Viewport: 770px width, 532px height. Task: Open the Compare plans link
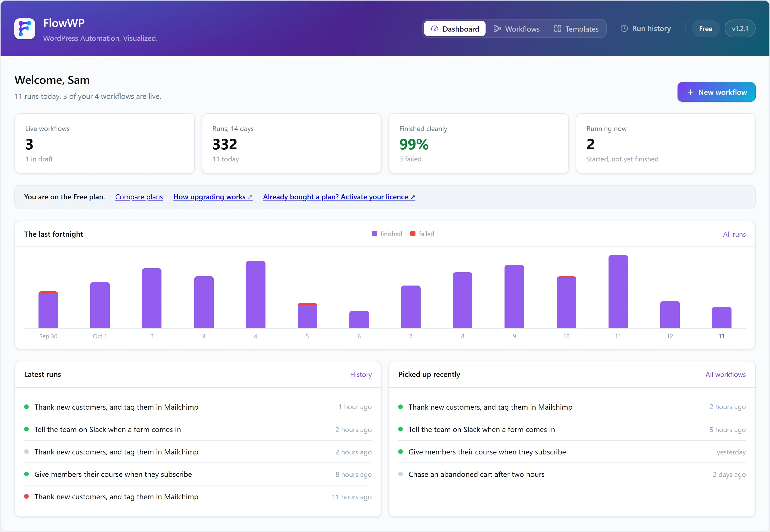point(139,197)
